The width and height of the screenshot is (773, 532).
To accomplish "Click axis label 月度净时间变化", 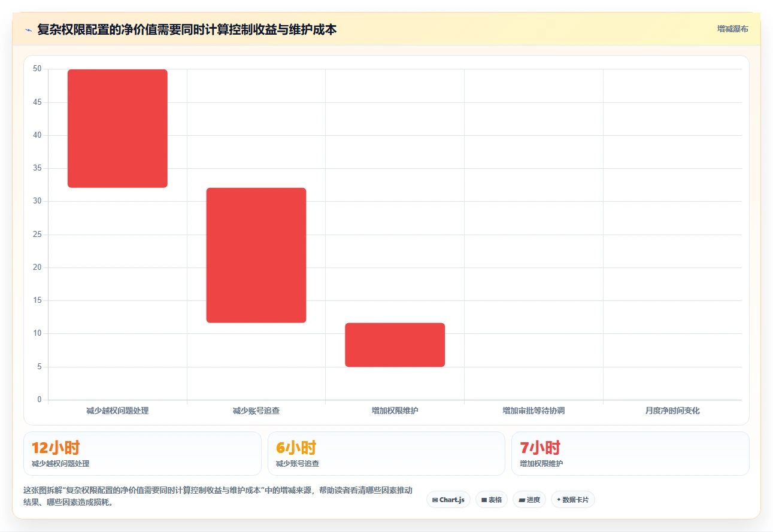I will click(672, 411).
